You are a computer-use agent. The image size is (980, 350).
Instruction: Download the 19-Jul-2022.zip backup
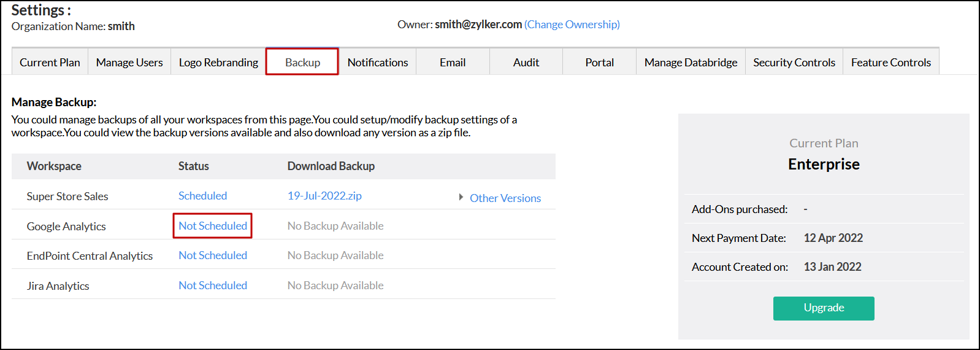324,196
